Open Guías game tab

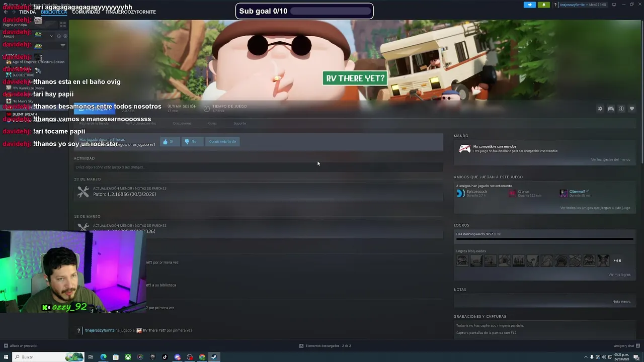(x=212, y=123)
